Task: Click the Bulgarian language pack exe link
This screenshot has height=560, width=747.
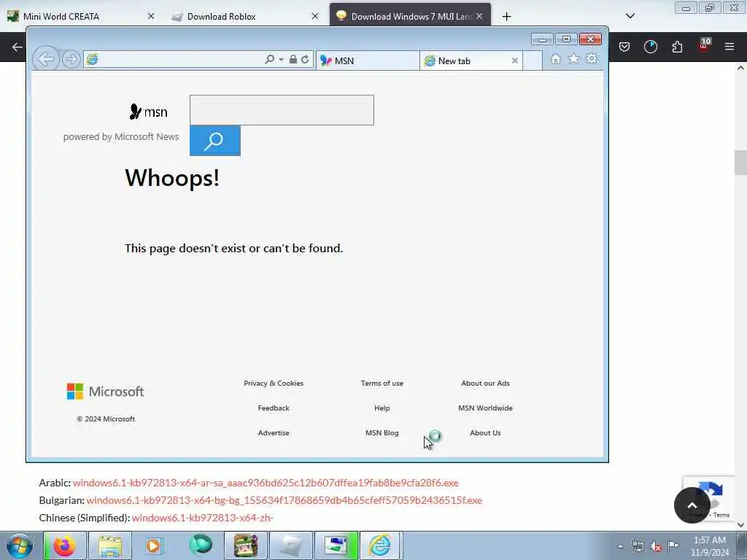Action: click(284, 500)
